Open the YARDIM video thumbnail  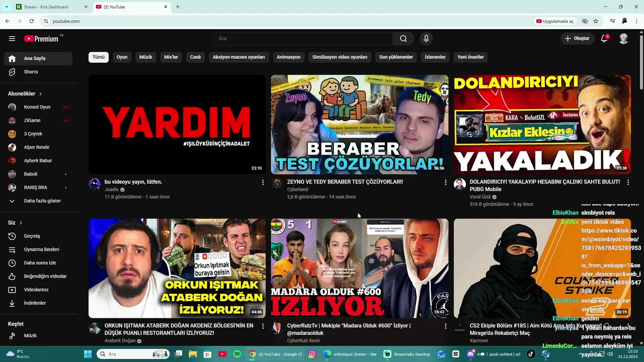(x=177, y=125)
